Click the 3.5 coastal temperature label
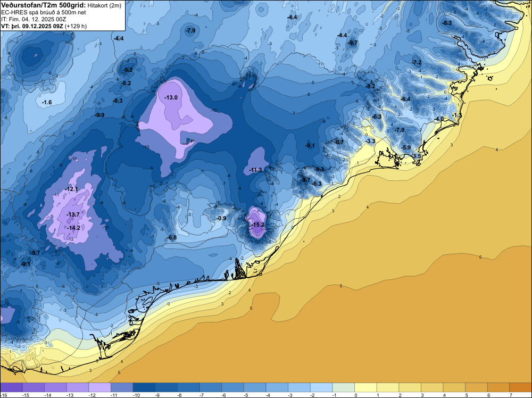The width and height of the screenshot is (532, 398). 417,156
